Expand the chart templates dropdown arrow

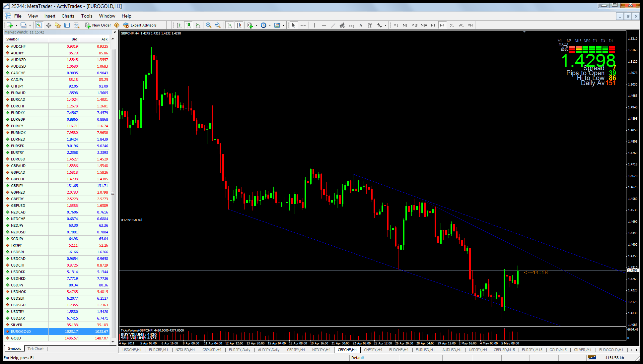[x=283, y=25]
